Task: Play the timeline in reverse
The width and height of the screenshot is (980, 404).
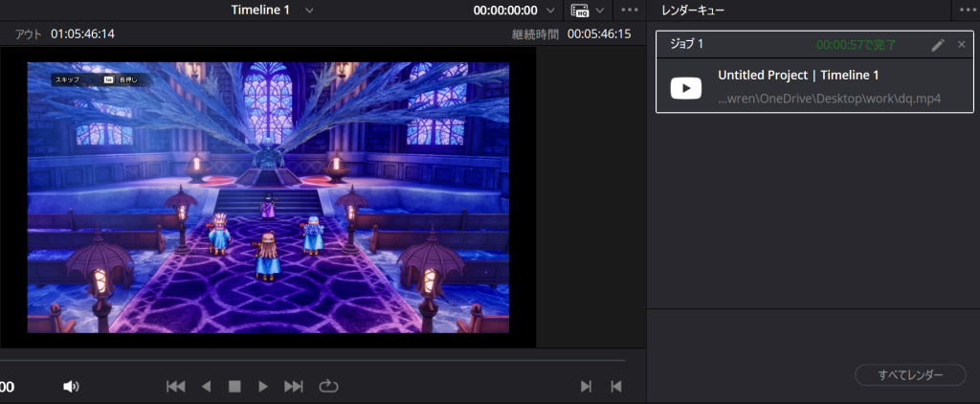Action: pyautogui.click(x=206, y=386)
